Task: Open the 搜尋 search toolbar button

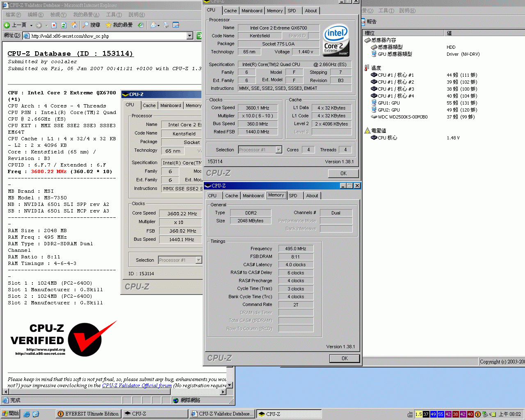Action: [91, 25]
